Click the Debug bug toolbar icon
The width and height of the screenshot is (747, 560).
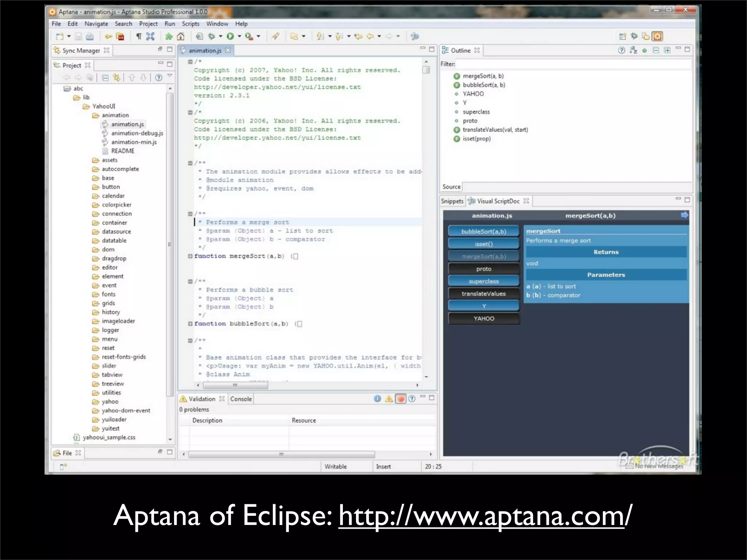pyautogui.click(x=211, y=36)
